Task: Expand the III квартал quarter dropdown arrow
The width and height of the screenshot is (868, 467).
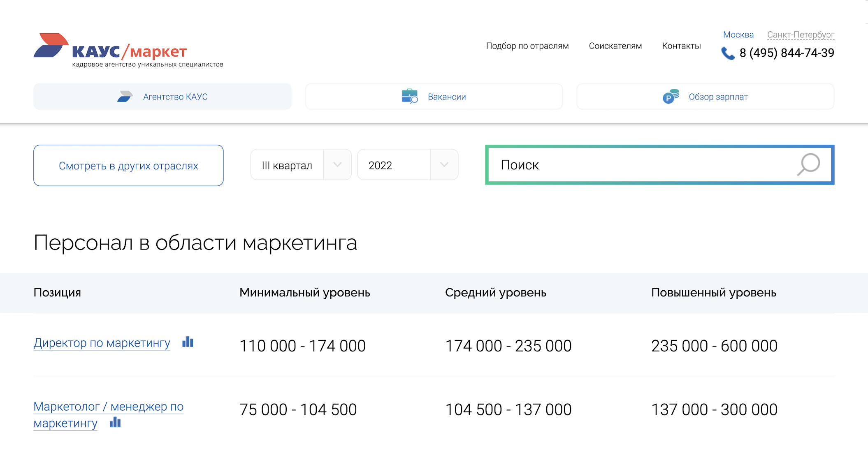Action: point(337,164)
